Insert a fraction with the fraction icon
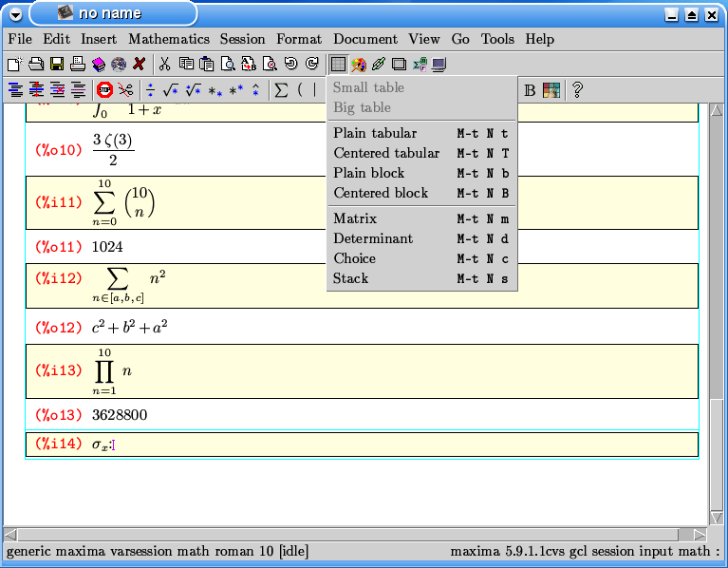Screen dimensions: 728x568 (150, 89)
